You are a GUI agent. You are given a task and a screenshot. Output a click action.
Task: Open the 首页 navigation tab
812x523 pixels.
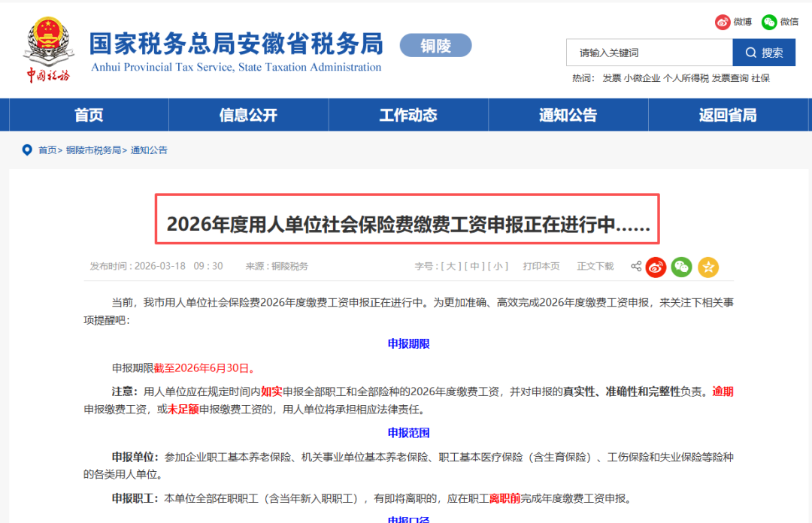pyautogui.click(x=89, y=115)
